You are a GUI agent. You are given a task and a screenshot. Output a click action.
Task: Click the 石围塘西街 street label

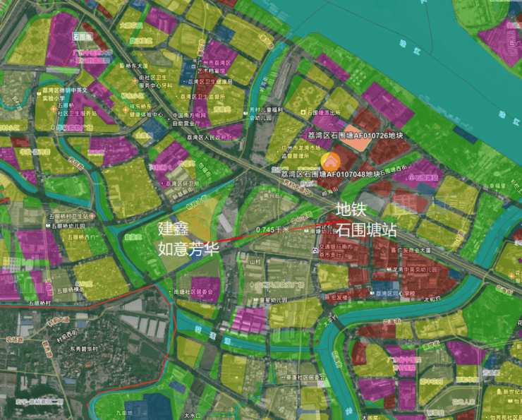coord(393,170)
